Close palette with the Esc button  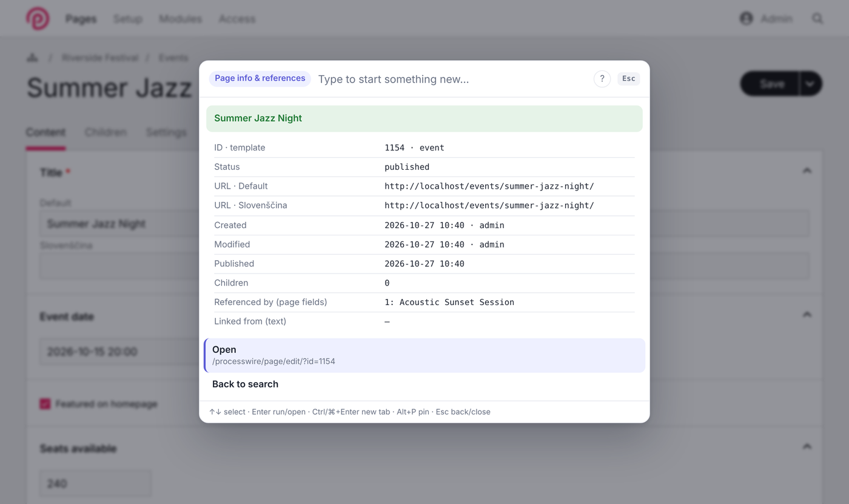629,79
